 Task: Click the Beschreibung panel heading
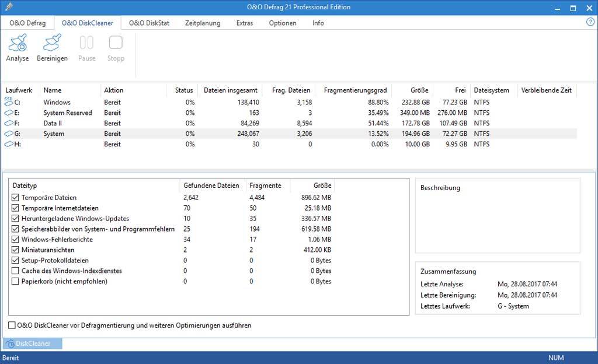pyautogui.click(x=440, y=188)
